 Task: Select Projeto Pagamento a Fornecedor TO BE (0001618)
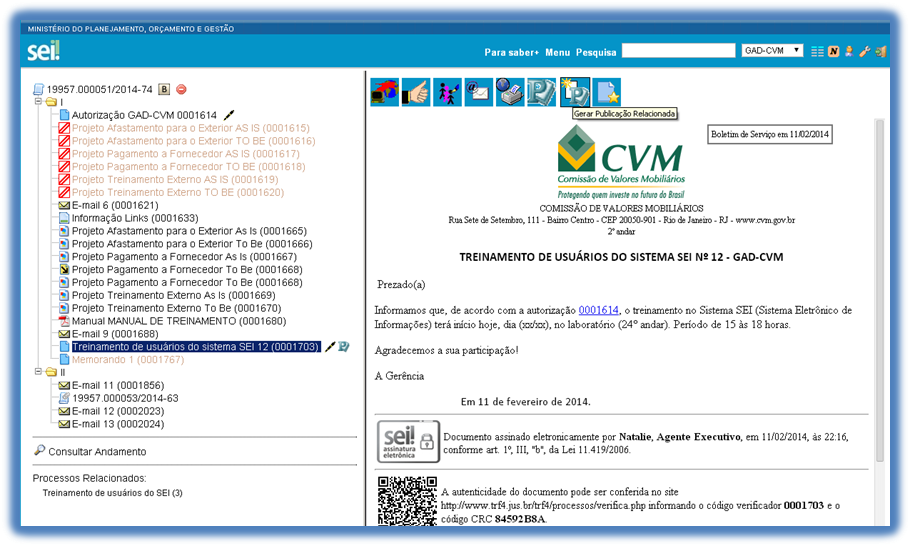coord(189,167)
